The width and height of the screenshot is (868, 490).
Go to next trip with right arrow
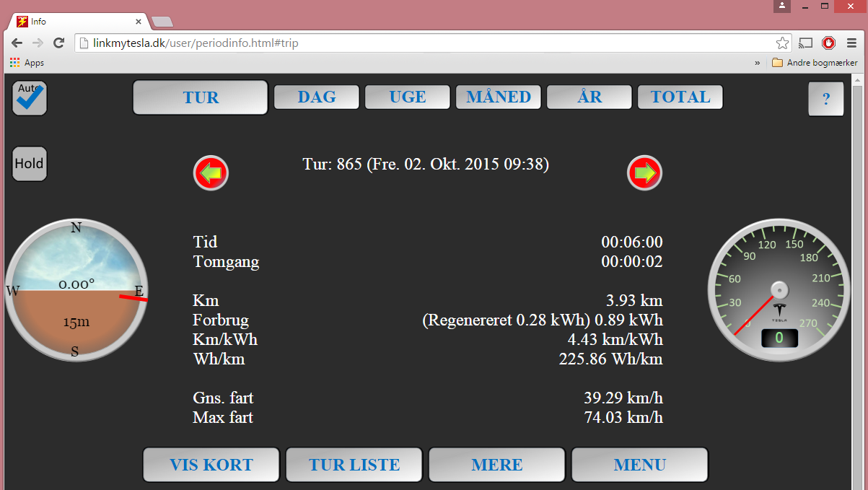pos(644,172)
